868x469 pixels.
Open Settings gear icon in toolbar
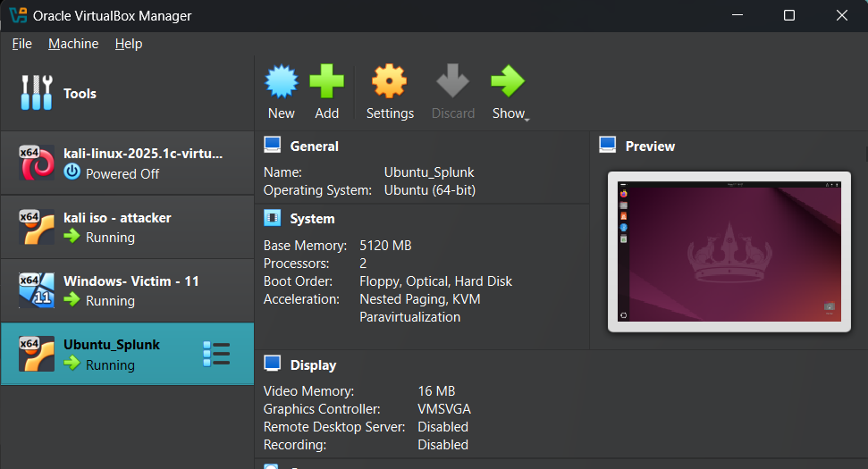[x=390, y=81]
